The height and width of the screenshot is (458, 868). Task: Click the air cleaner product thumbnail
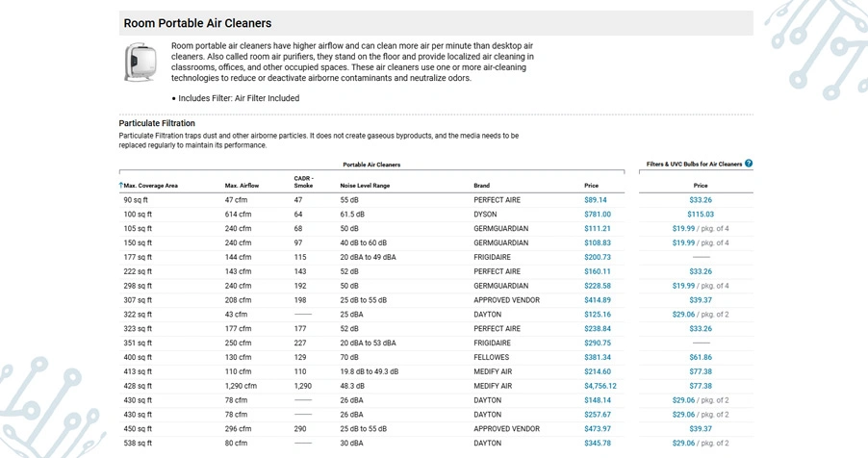point(140,62)
